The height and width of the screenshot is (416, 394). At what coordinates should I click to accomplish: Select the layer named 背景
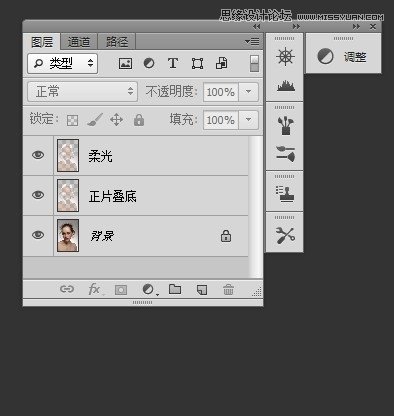[135, 236]
